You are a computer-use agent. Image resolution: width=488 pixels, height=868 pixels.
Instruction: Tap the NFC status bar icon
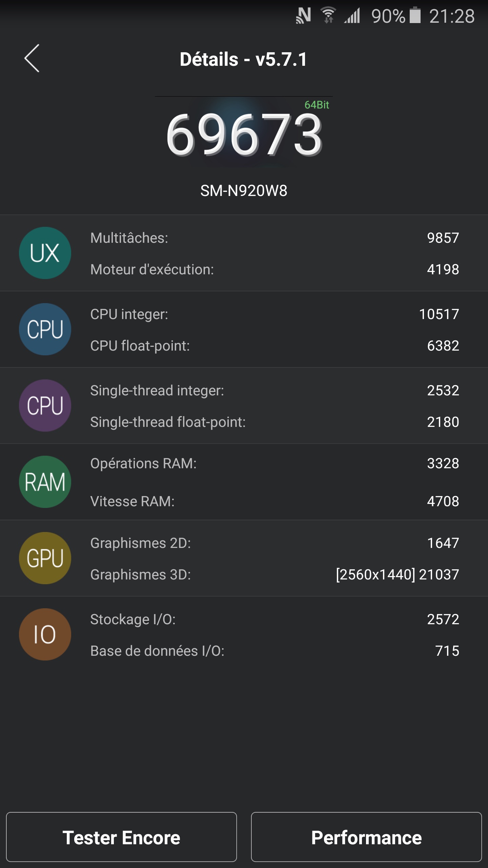pos(303,16)
